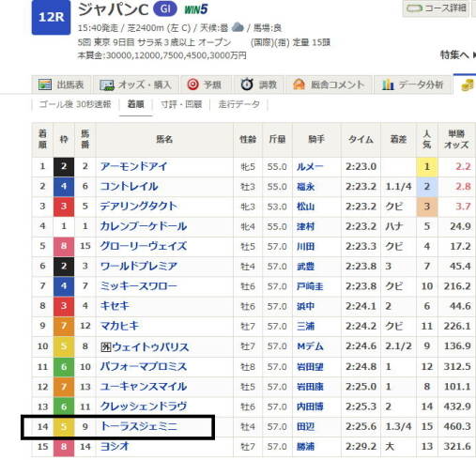
Task: Open jockey 松山 profile
Action: tap(305, 207)
